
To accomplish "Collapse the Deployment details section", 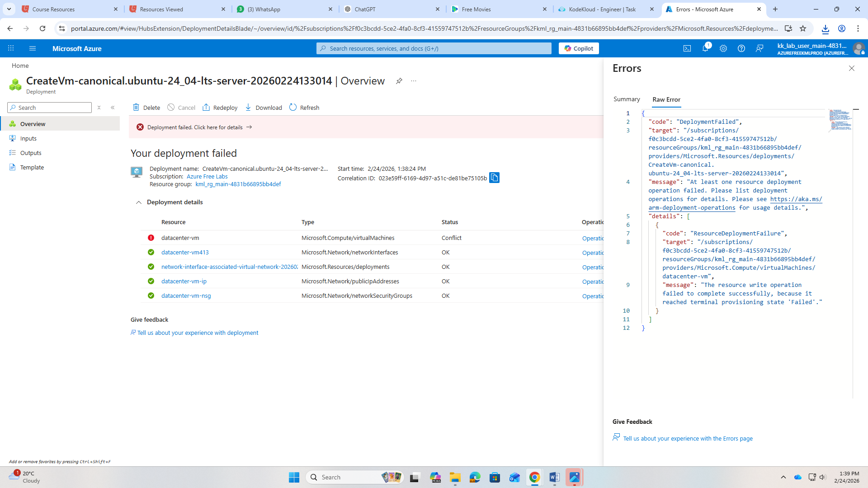I will (x=139, y=202).
